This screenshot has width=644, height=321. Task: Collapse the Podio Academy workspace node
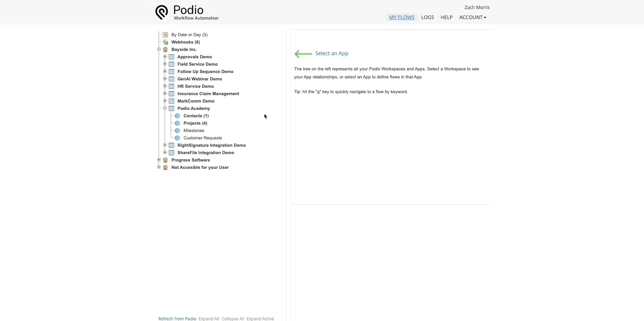click(x=165, y=108)
